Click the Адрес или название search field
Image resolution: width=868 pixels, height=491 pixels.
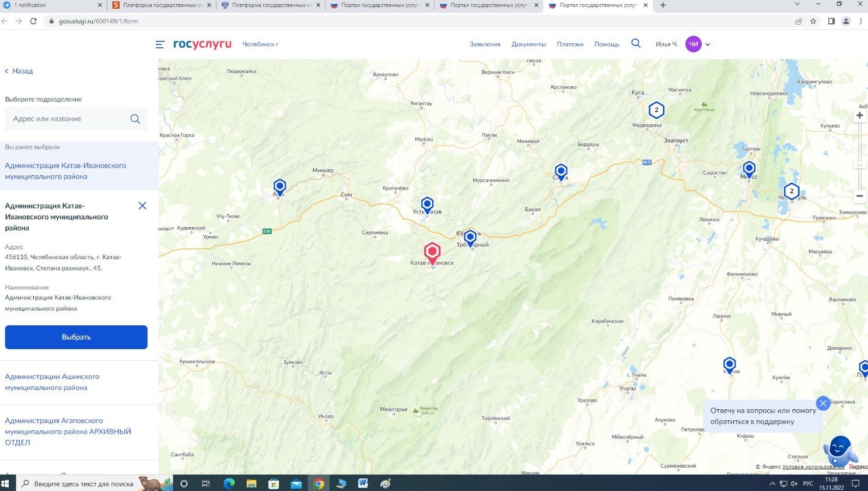(67, 119)
